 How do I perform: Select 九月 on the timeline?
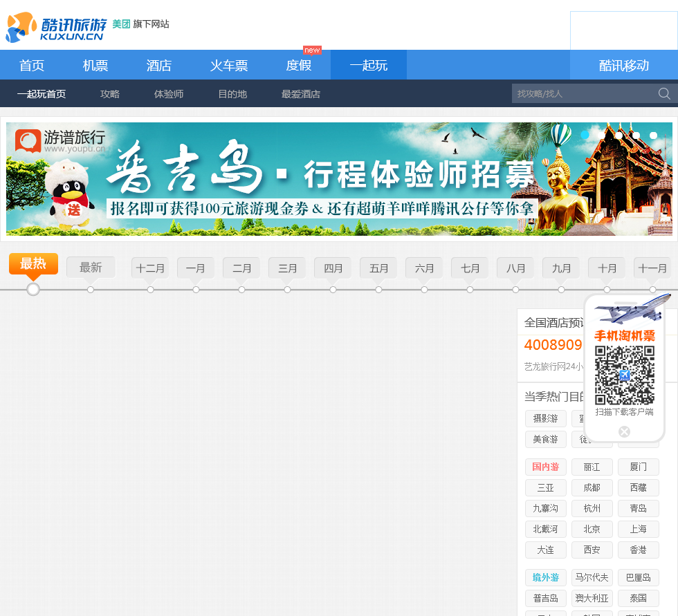(x=561, y=268)
